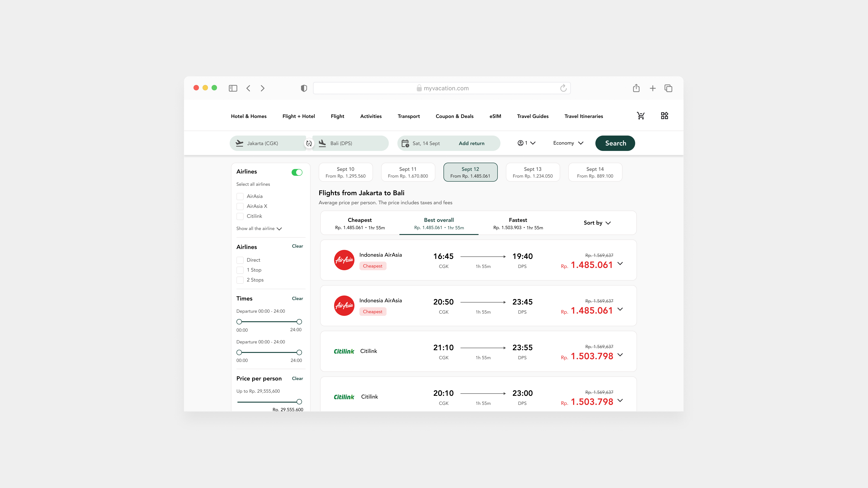Click the browser share icon
This screenshot has width=868, height=488.
636,88
